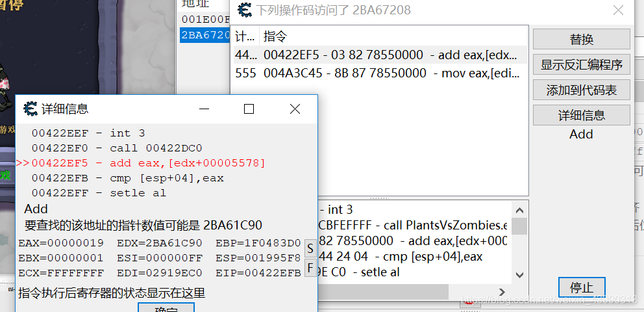644x312 pixels.
Task: Click the pointer hint line mentioning 2BA61C90
Action: 143,226
